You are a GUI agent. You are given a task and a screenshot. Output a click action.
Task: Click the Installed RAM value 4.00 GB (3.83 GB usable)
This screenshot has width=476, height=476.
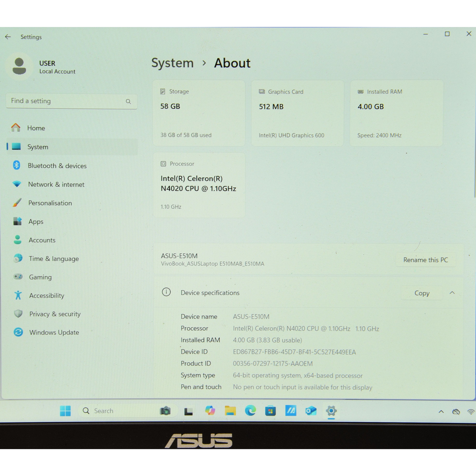coord(268,340)
